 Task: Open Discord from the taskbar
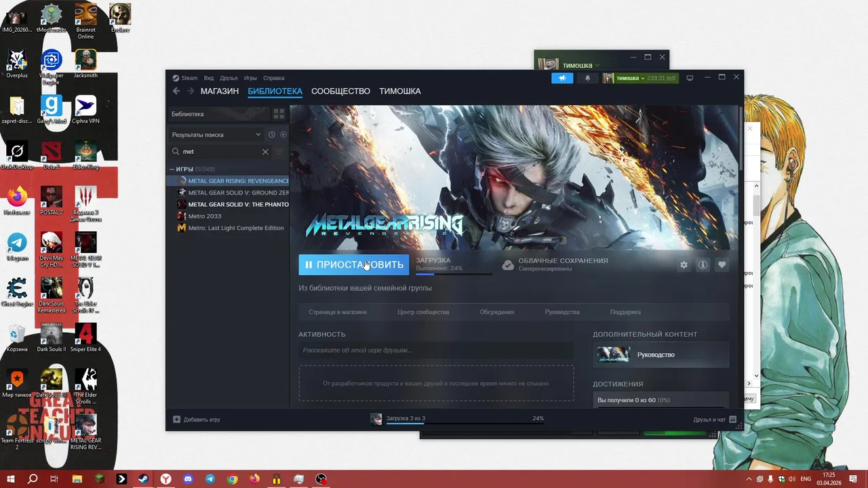[x=188, y=479]
